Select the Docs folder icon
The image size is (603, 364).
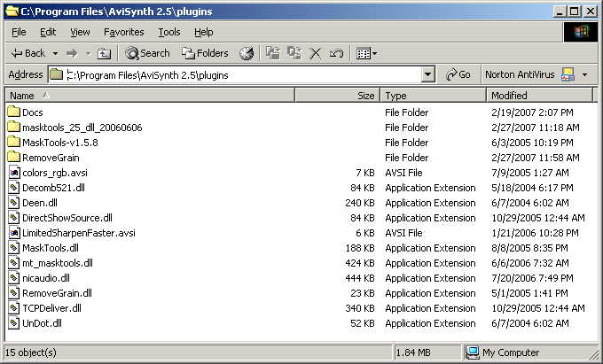(14, 112)
